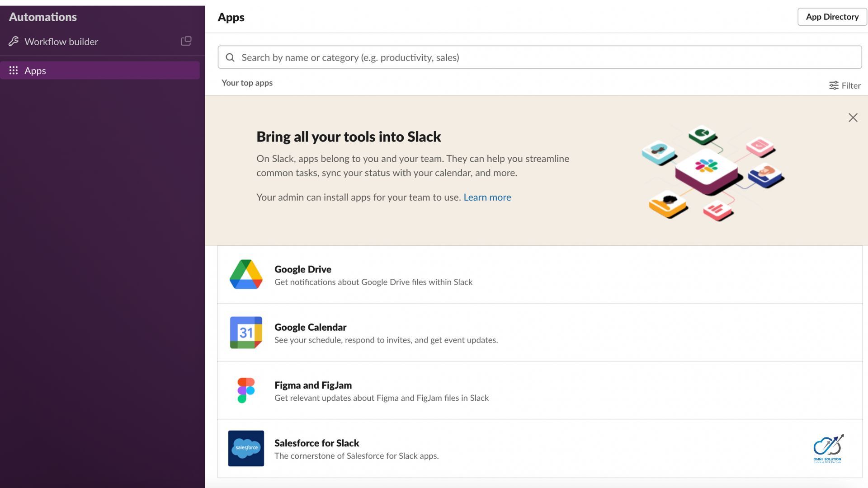This screenshot has width=868, height=488.
Task: Click the Google Drive app icon
Action: (246, 274)
